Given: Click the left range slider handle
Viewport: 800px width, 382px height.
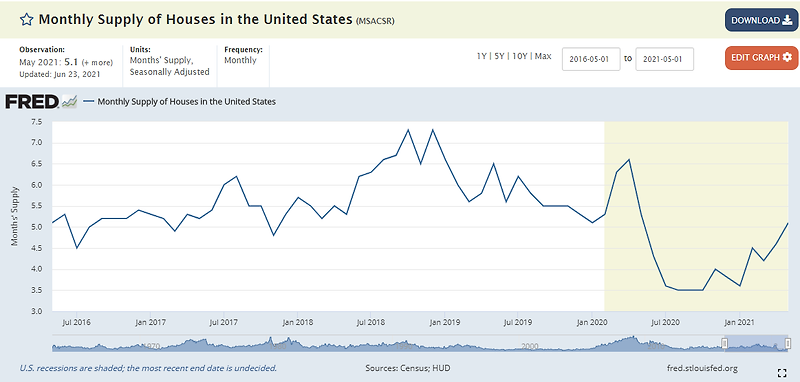Looking at the screenshot, I should pos(724,343).
